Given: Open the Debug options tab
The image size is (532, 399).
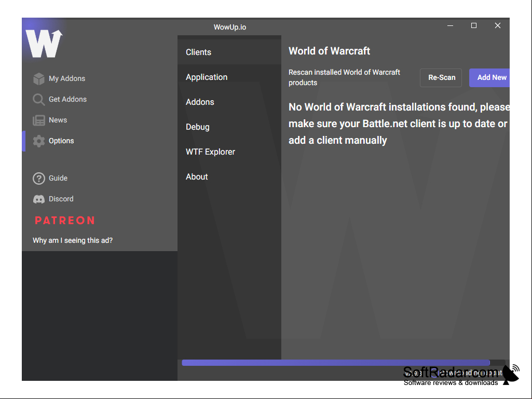Looking at the screenshot, I should pyautogui.click(x=229, y=127).
